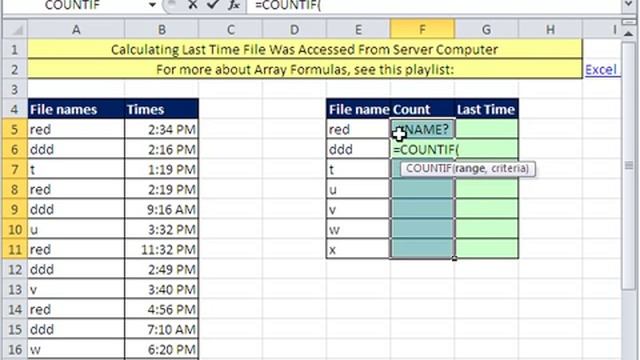Click the fill handle below Count range

coord(454,258)
